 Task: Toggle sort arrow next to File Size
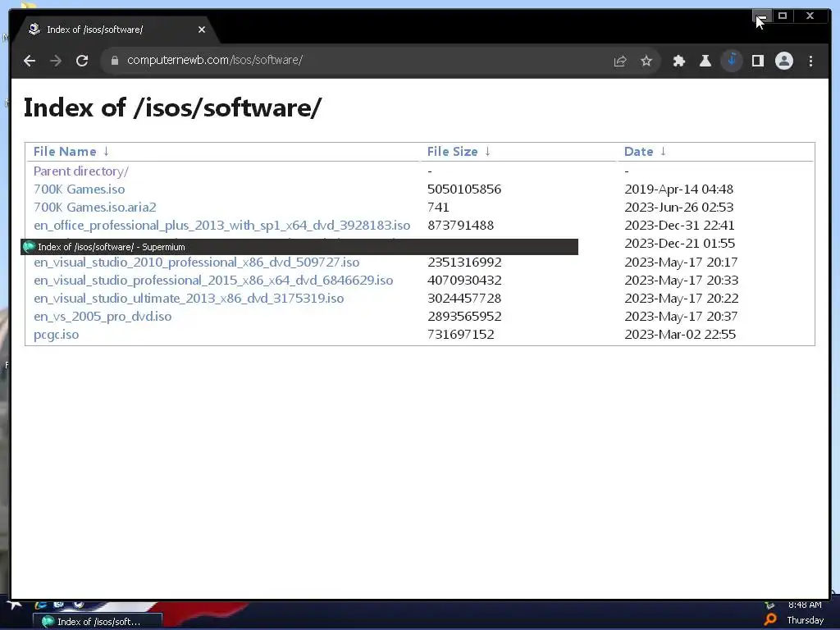click(x=487, y=152)
